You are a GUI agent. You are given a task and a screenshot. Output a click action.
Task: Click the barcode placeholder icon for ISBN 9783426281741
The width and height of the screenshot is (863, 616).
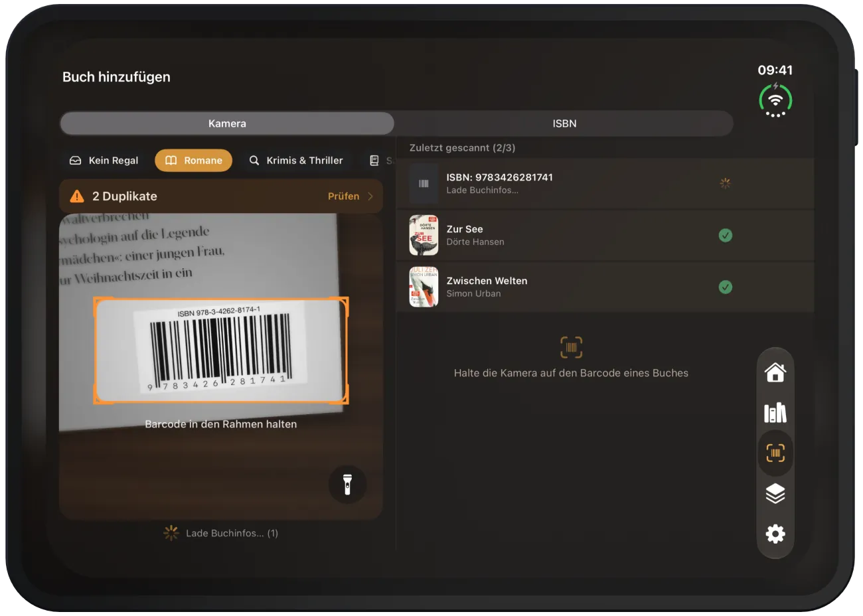pyautogui.click(x=424, y=183)
